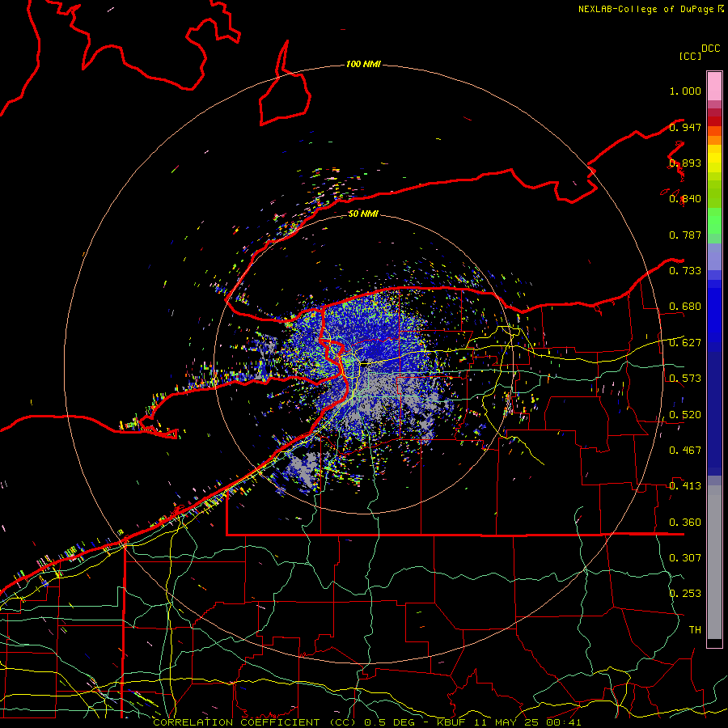Screen dimensions: 728x728
Task: Click the 100 NMI range ring label
Action: (363, 64)
